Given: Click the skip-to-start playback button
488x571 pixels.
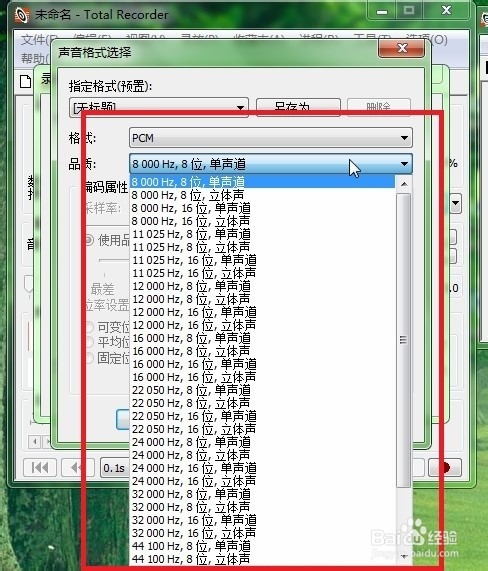Looking at the screenshot, I should tap(40, 467).
